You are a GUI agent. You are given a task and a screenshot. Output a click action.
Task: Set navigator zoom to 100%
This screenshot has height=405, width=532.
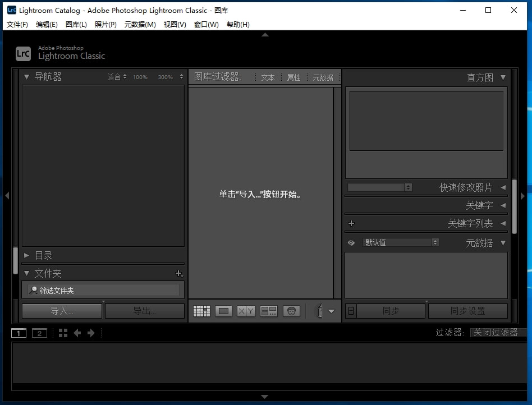click(x=140, y=77)
